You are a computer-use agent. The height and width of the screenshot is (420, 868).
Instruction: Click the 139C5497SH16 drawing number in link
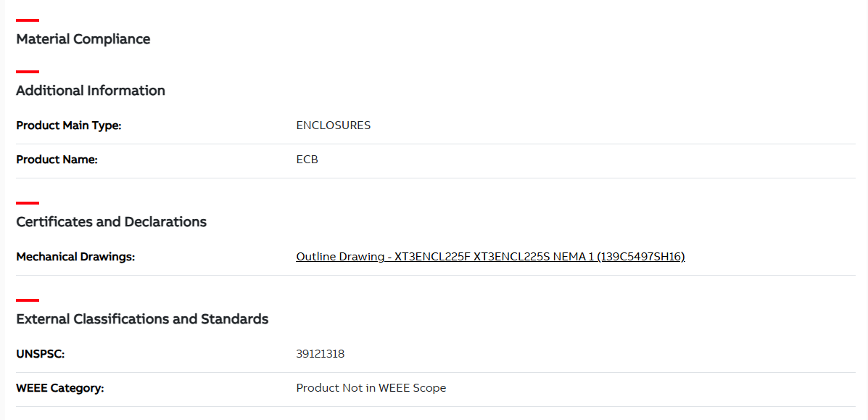click(x=641, y=256)
